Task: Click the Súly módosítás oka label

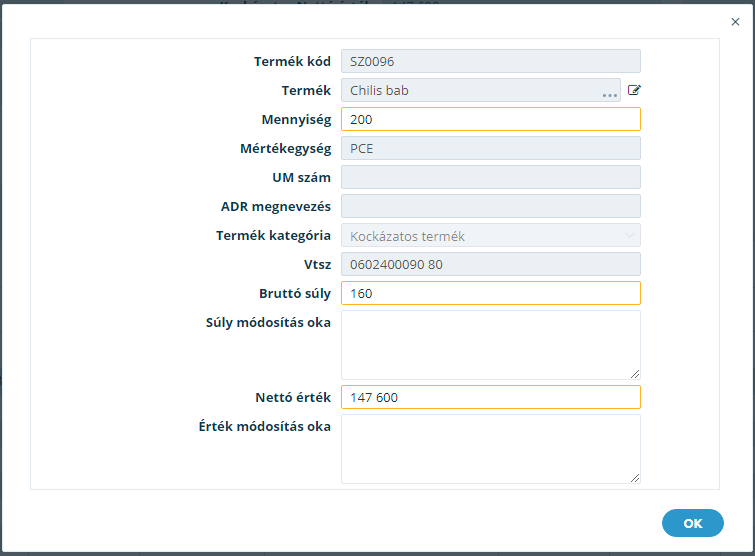Action: tap(268, 323)
